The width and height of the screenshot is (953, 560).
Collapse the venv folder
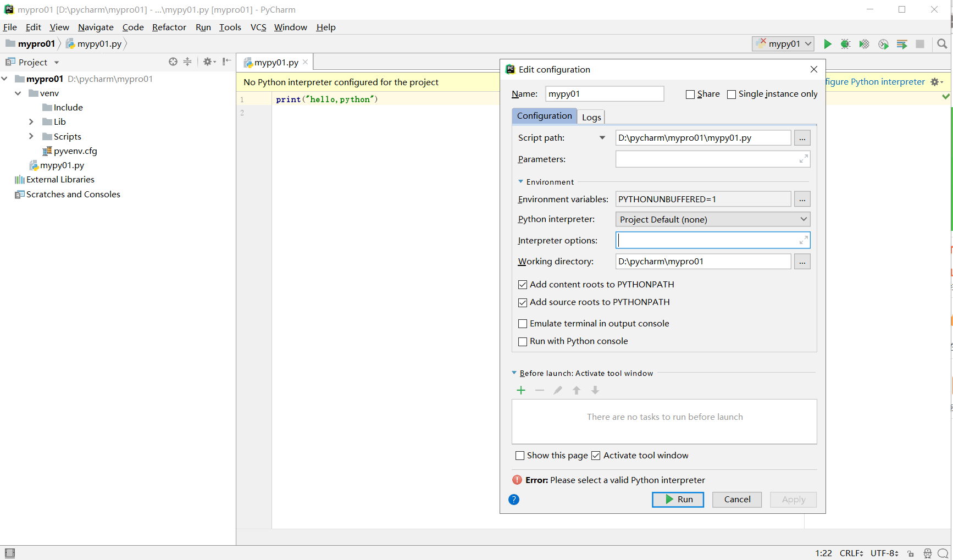pos(18,93)
